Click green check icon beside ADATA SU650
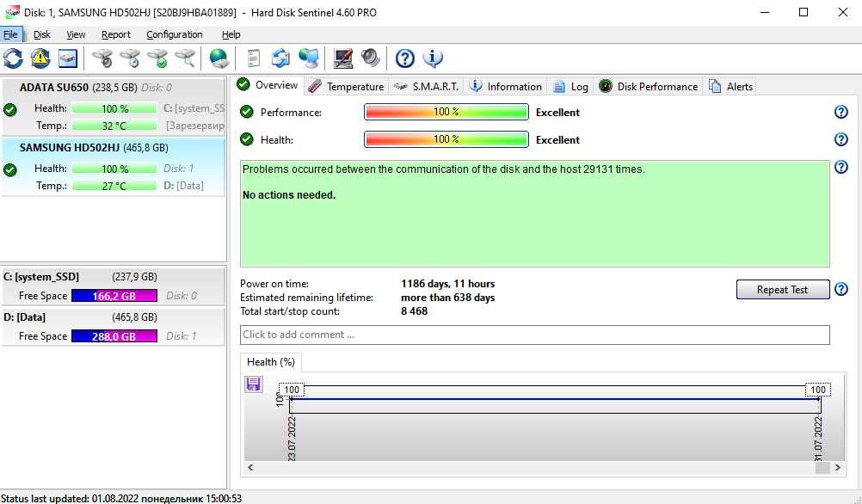The image size is (862, 504). (x=10, y=110)
